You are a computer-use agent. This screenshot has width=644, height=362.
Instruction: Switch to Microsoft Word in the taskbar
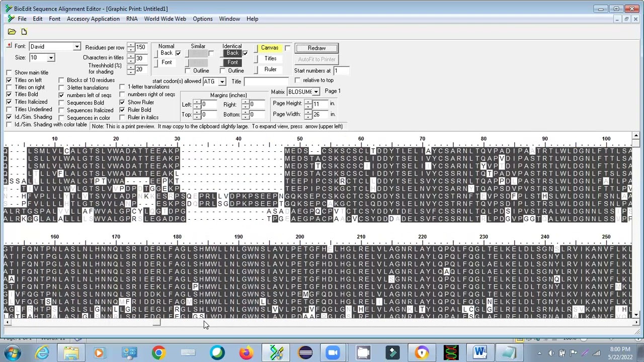point(479,353)
